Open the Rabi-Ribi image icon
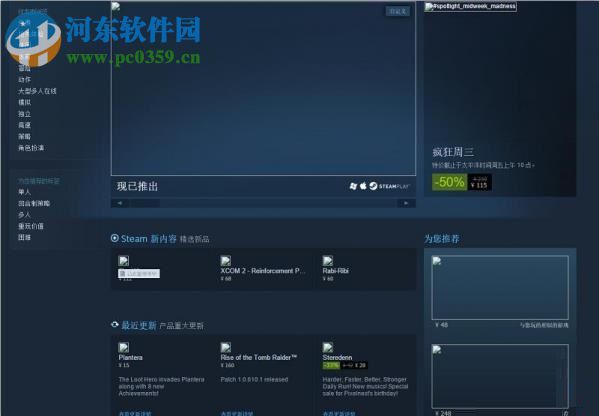The height and width of the screenshot is (416, 599). coord(328,261)
